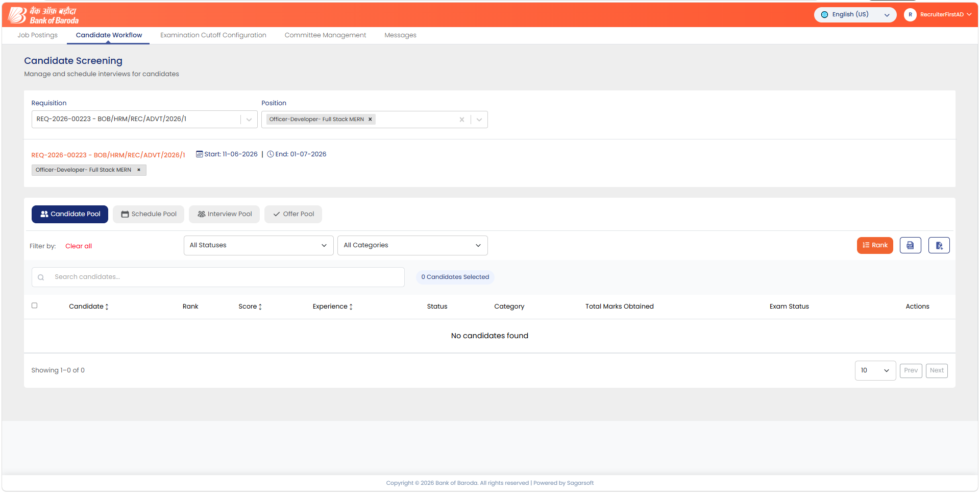Click the 0 Candidates Selected badge

click(455, 277)
